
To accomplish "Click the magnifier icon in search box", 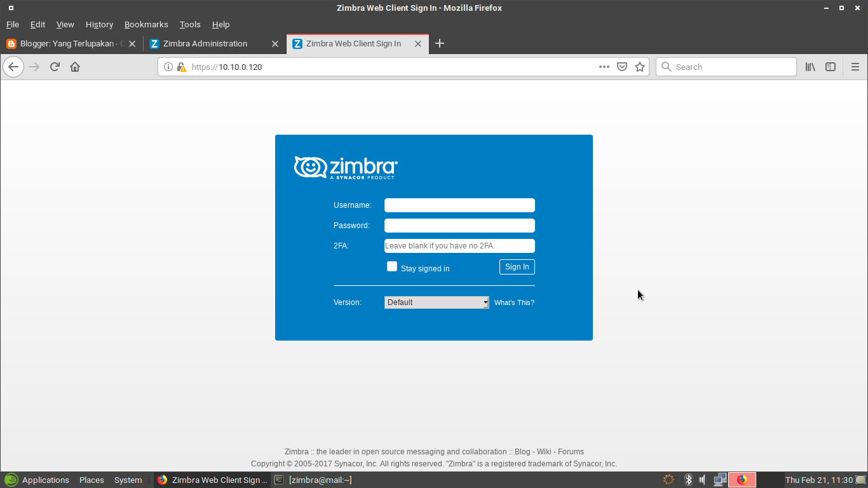I will 667,67.
